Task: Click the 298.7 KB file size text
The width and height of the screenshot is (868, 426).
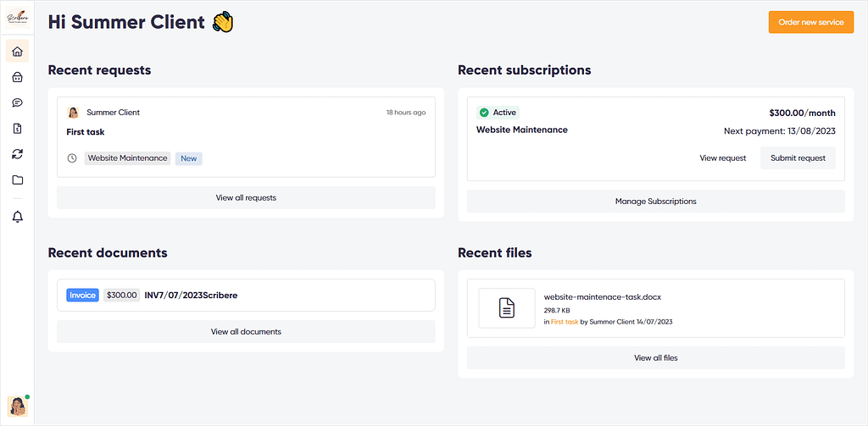Action: [555, 310]
